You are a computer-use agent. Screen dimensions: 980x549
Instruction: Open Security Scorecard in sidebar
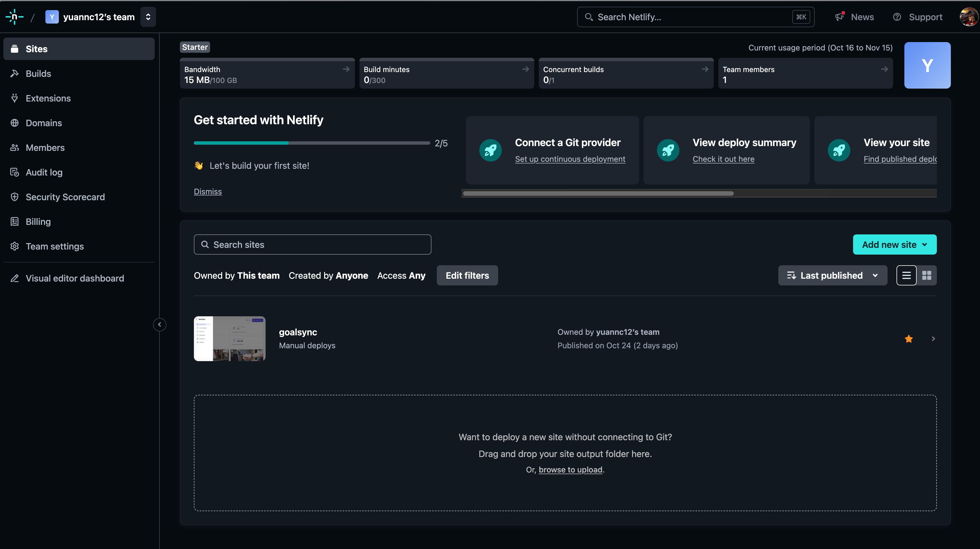[x=65, y=197]
